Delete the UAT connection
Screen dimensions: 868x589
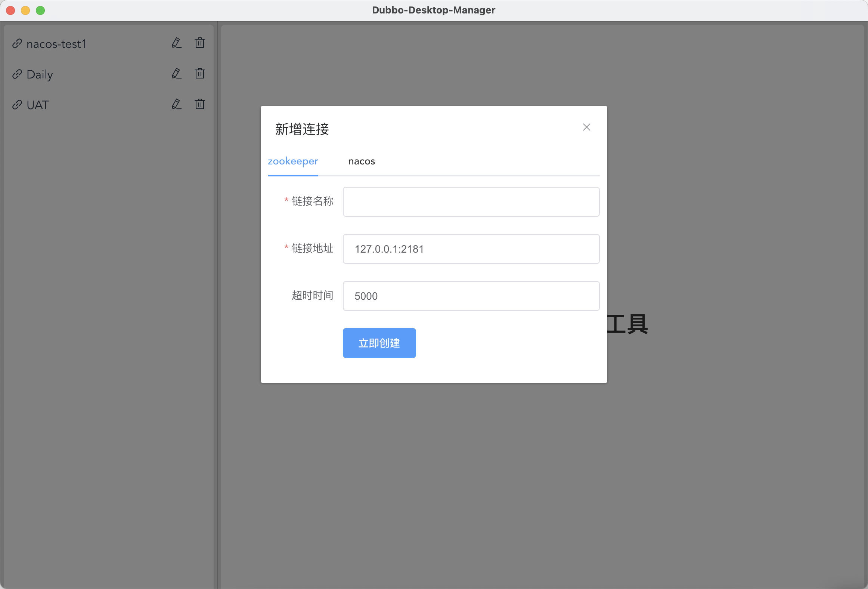pyautogui.click(x=200, y=104)
